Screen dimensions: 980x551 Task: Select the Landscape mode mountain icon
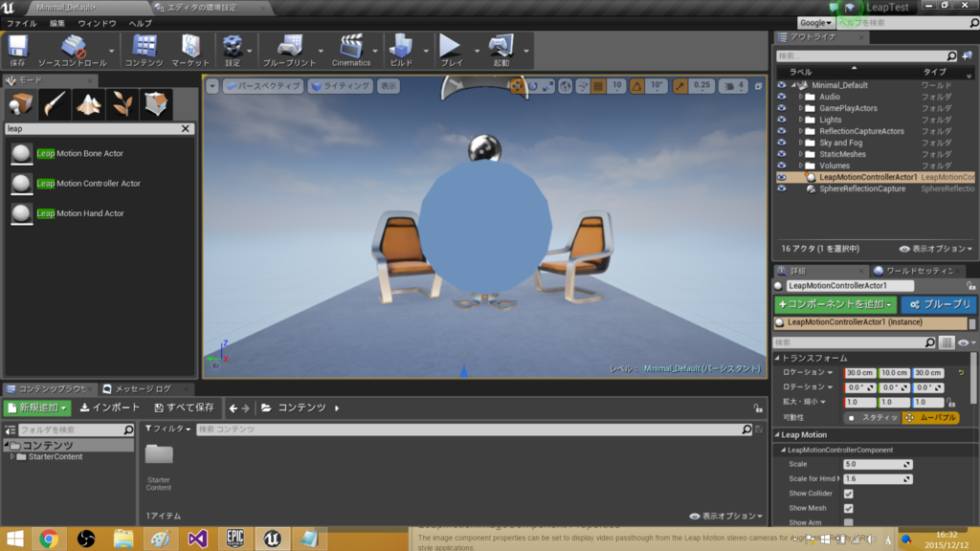(88, 103)
